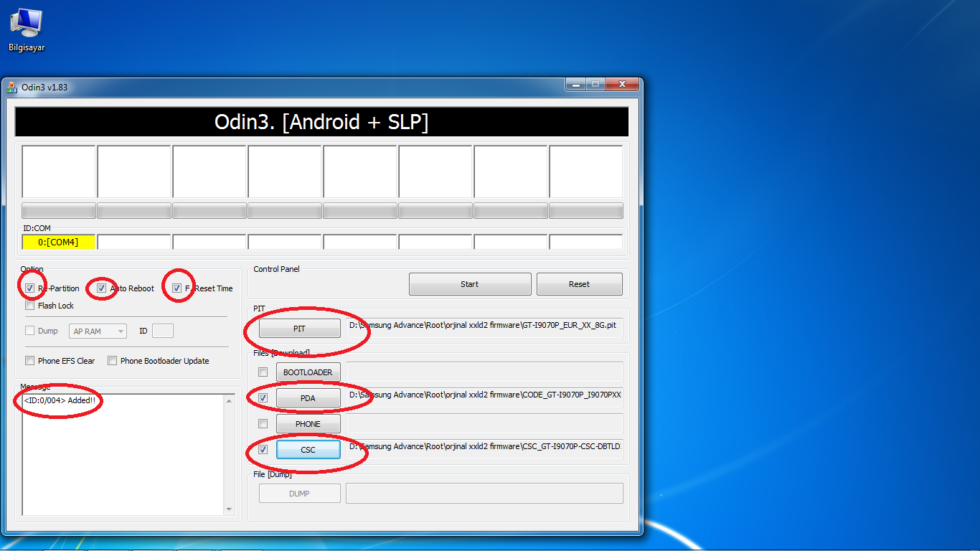Click the PDA file button
980x551 pixels.
tap(308, 398)
